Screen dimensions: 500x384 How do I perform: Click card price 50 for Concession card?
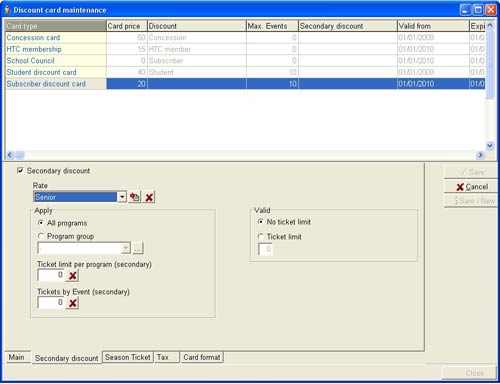click(x=127, y=38)
